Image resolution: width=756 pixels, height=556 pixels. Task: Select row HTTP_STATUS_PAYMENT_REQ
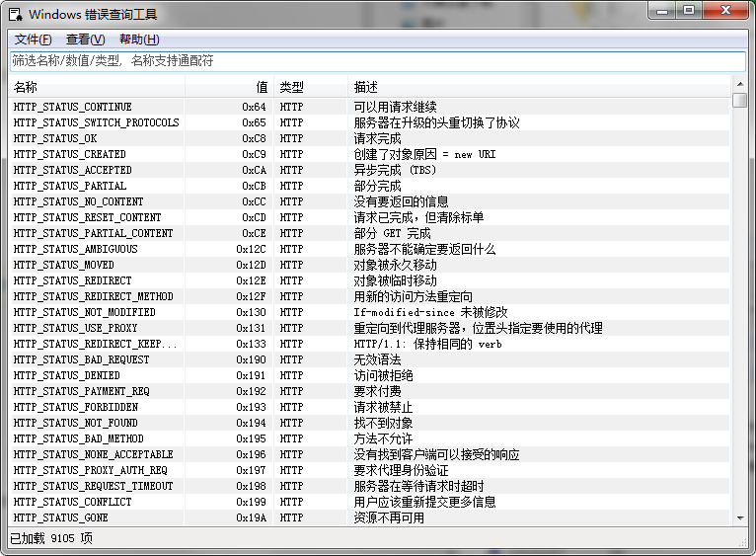[369, 391]
